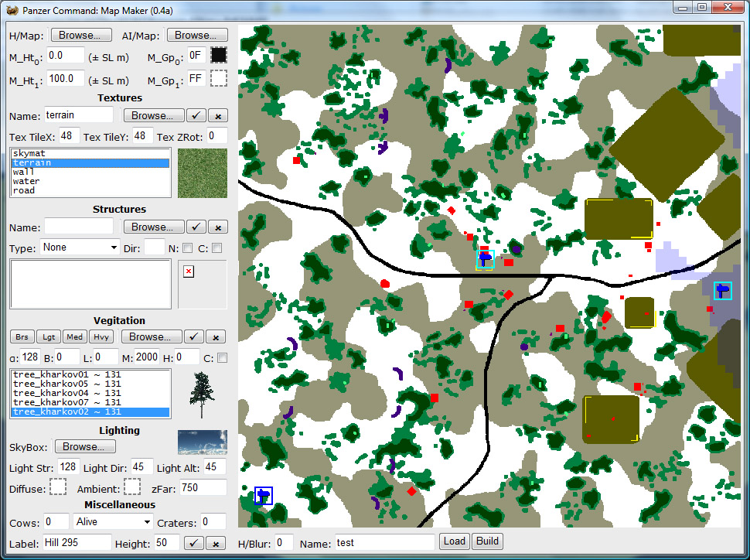
Task: Remove texture with the x icon
Action: click(x=218, y=115)
